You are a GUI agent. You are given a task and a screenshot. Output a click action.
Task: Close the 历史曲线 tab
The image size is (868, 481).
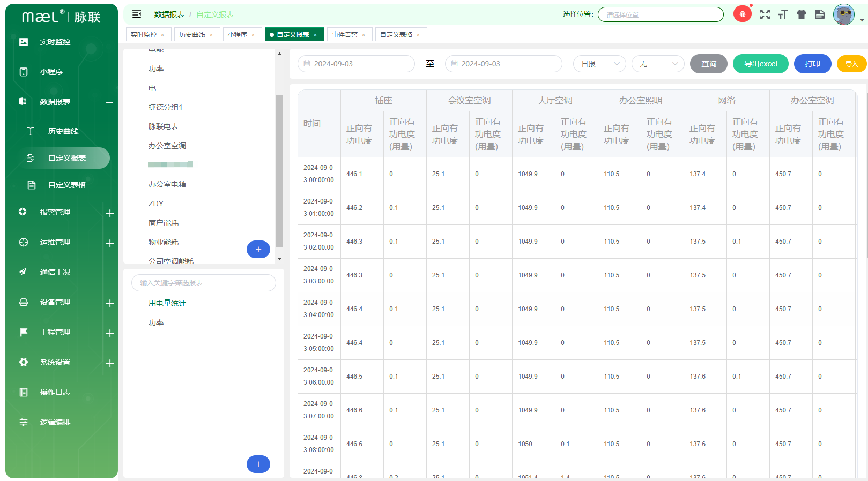click(211, 35)
